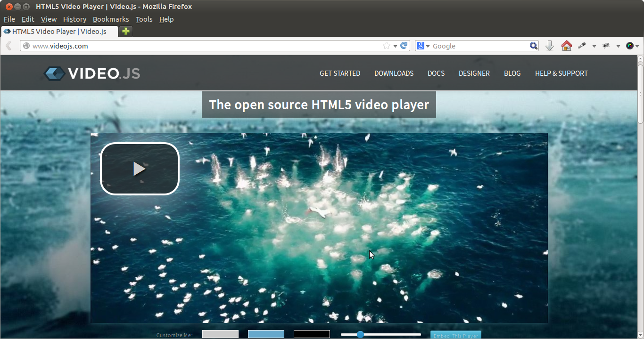This screenshot has width=644, height=339.
Task: Open the Bookmarks menu
Action: click(x=111, y=19)
